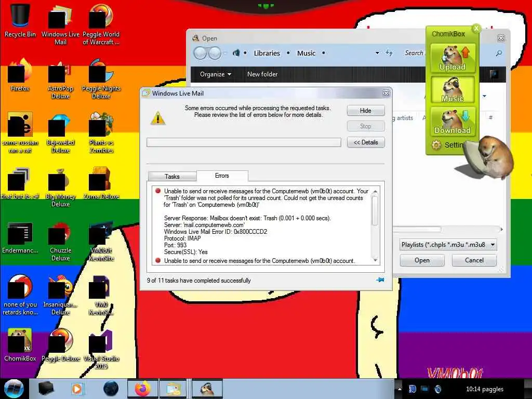Screen dimensions: 532x399
Task: Show hidden tray icons arrow
Action: (x=400, y=389)
